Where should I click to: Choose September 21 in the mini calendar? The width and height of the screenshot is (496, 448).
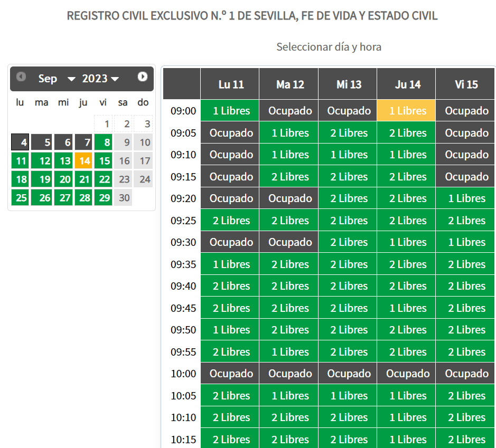tap(83, 179)
